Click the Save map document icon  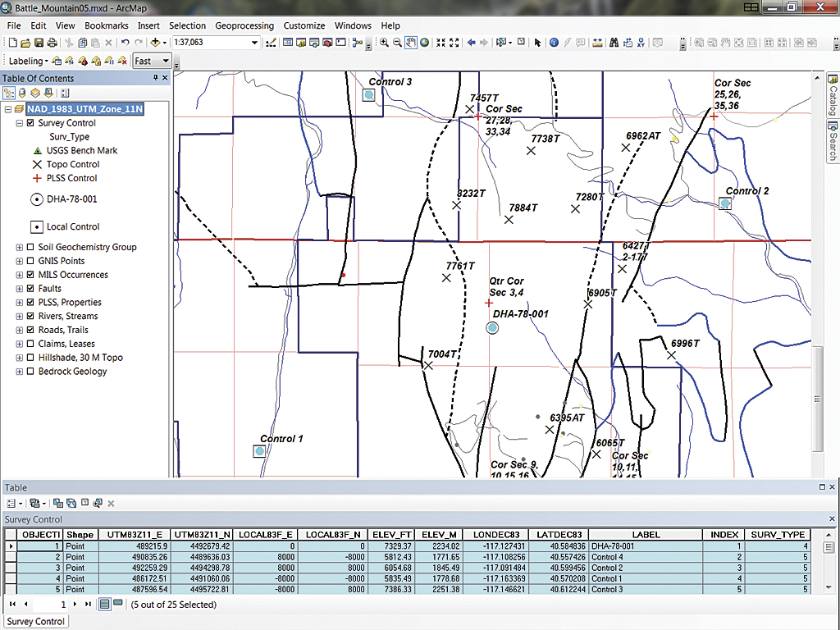(39, 43)
